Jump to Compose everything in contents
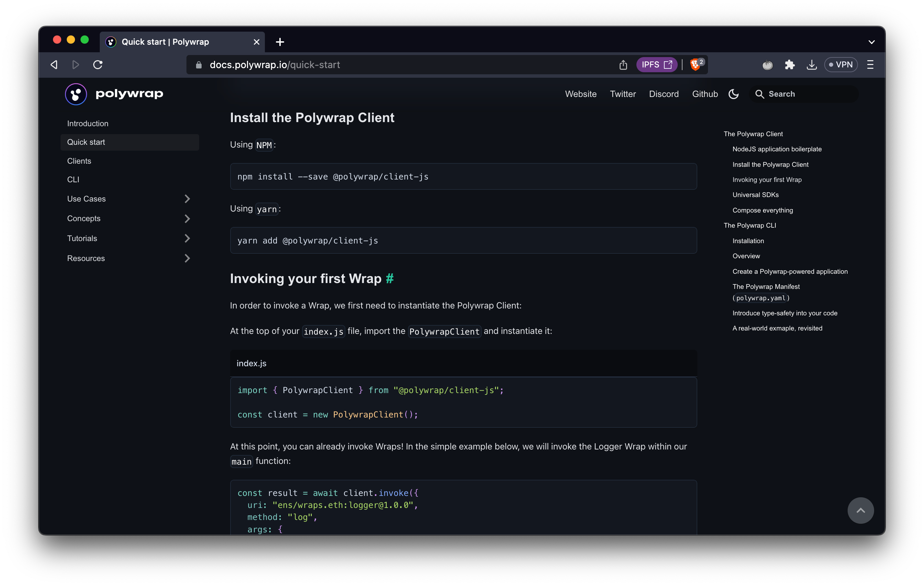This screenshot has width=924, height=586. click(x=762, y=210)
